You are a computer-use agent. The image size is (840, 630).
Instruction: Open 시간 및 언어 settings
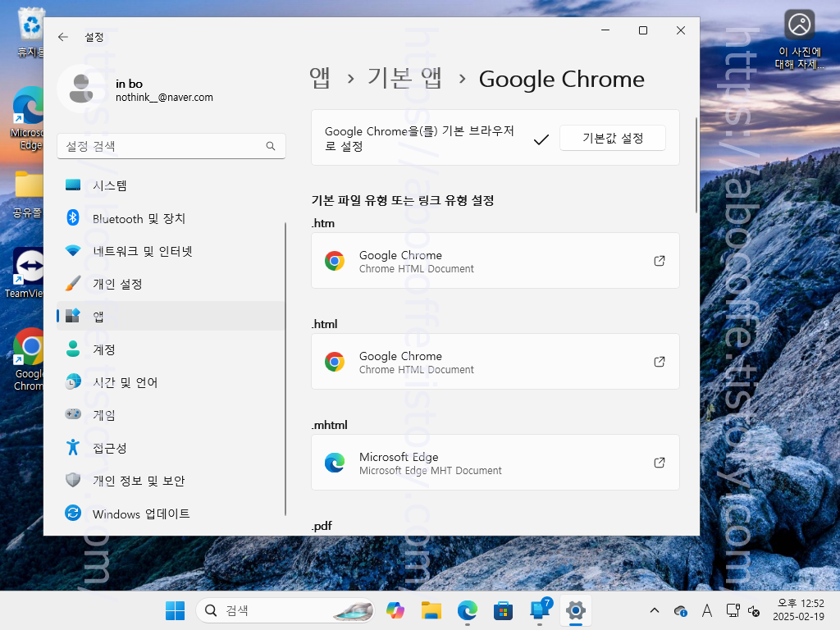171,382
